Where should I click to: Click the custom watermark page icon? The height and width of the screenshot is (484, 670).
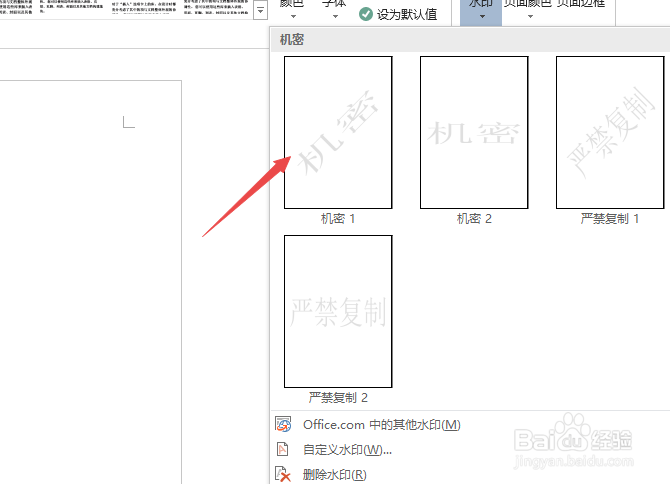coord(282,449)
